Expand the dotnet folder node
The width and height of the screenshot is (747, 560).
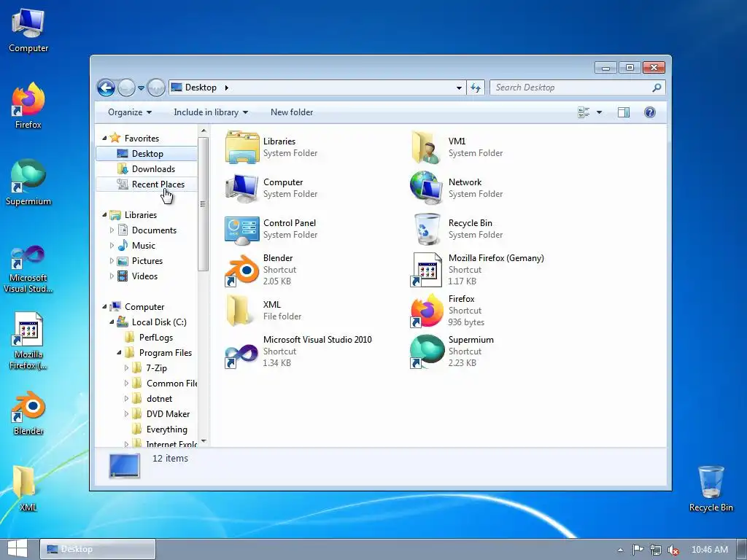pos(127,399)
